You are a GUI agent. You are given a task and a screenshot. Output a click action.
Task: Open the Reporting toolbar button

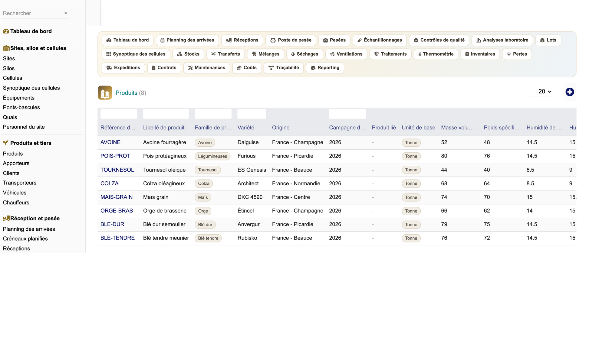[x=325, y=68]
